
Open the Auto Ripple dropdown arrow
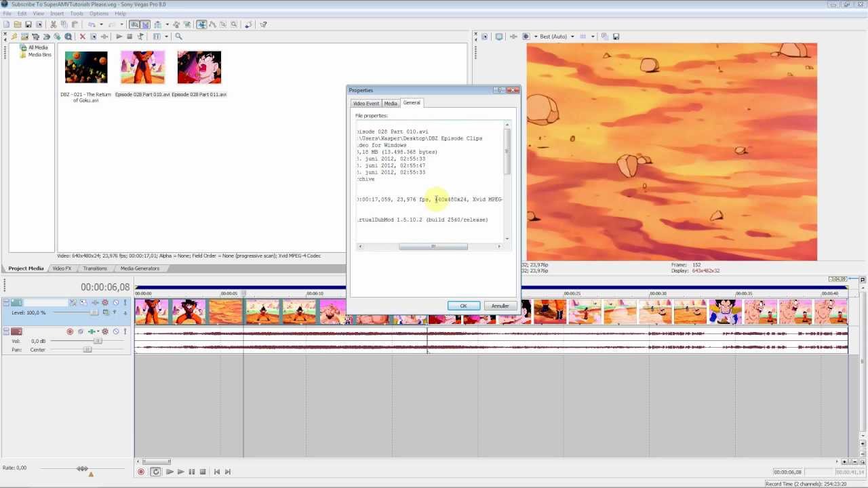(167, 24)
